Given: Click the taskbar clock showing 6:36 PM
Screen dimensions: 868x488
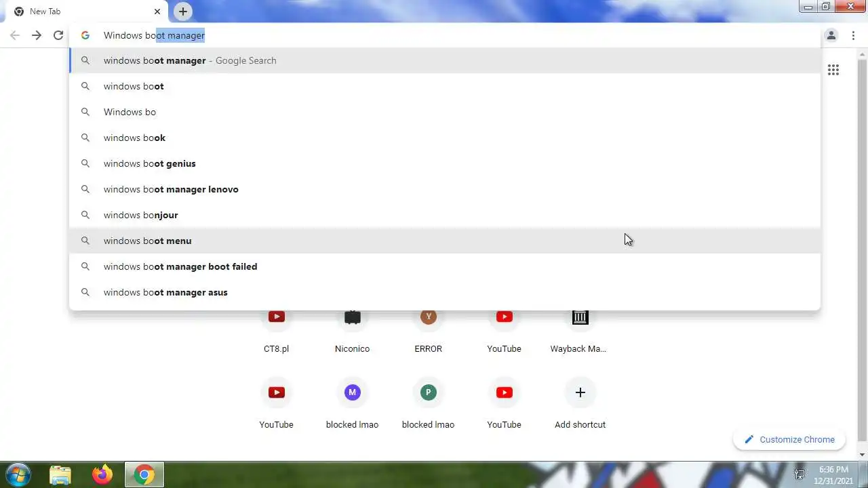Looking at the screenshot, I should [x=833, y=474].
